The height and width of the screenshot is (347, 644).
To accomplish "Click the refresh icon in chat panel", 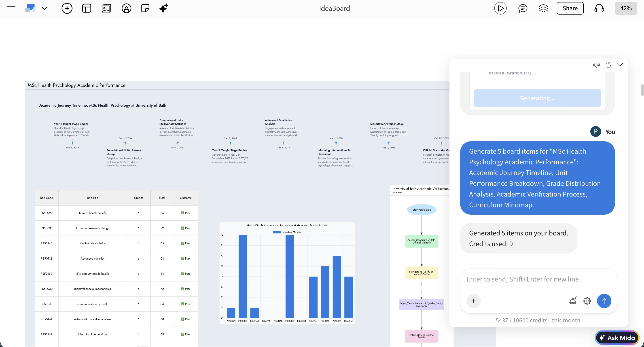I will point(608,65).
